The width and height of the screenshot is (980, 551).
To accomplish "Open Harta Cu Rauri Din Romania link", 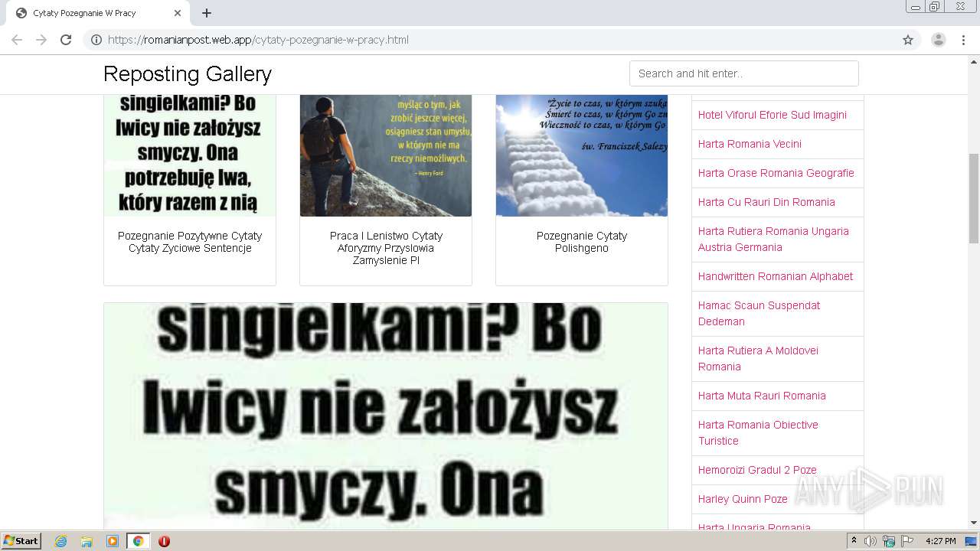I will click(x=766, y=202).
